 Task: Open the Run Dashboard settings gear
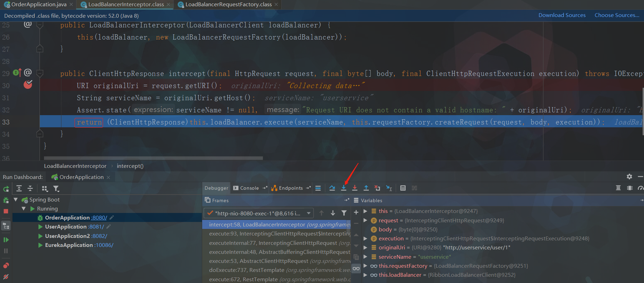tap(629, 177)
